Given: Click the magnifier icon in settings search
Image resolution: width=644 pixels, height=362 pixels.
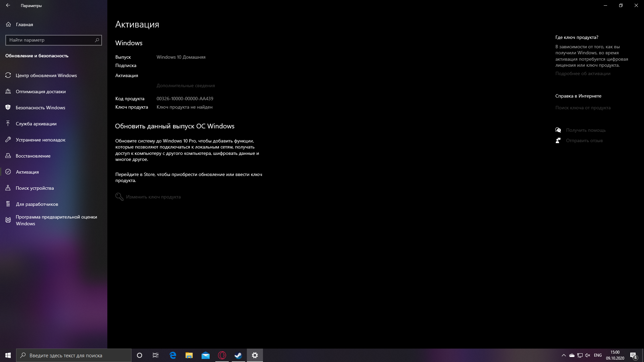Looking at the screenshot, I should click(97, 40).
